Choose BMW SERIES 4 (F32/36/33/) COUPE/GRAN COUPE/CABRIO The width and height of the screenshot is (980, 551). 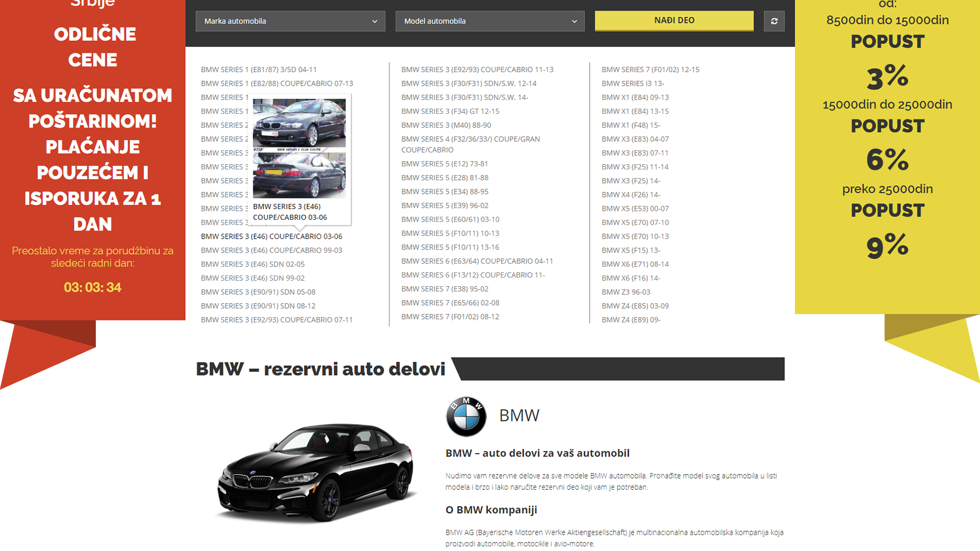click(471, 144)
